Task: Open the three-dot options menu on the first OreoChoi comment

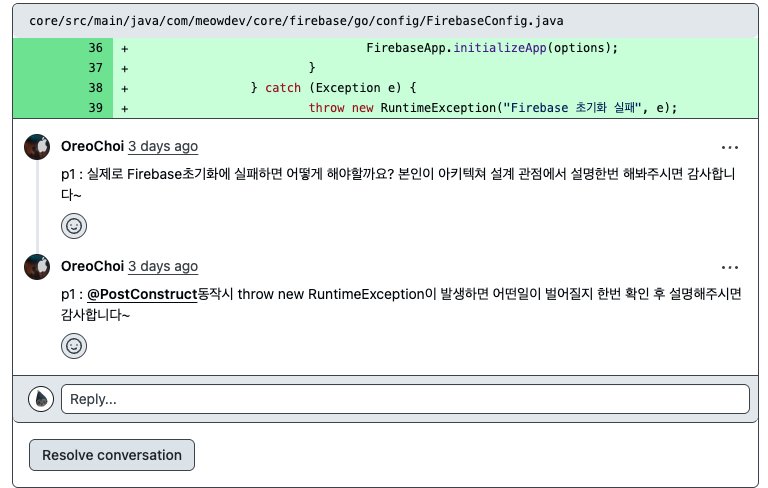Action: click(x=729, y=147)
